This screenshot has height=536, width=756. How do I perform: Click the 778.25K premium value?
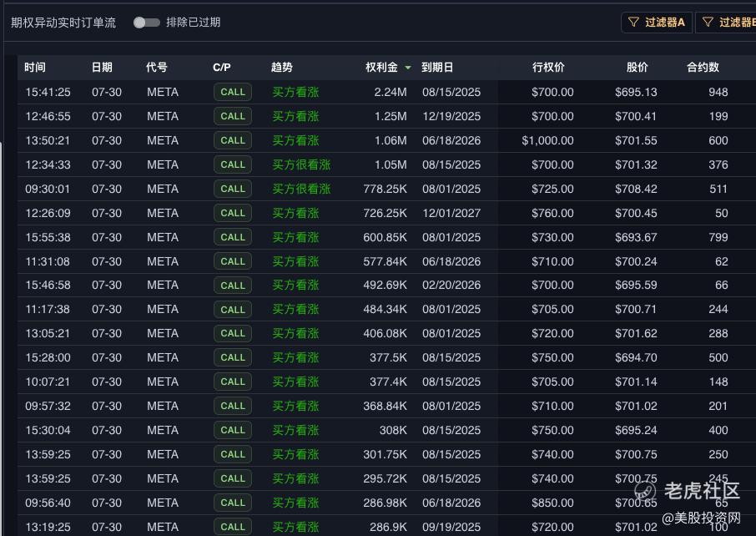[385, 189]
